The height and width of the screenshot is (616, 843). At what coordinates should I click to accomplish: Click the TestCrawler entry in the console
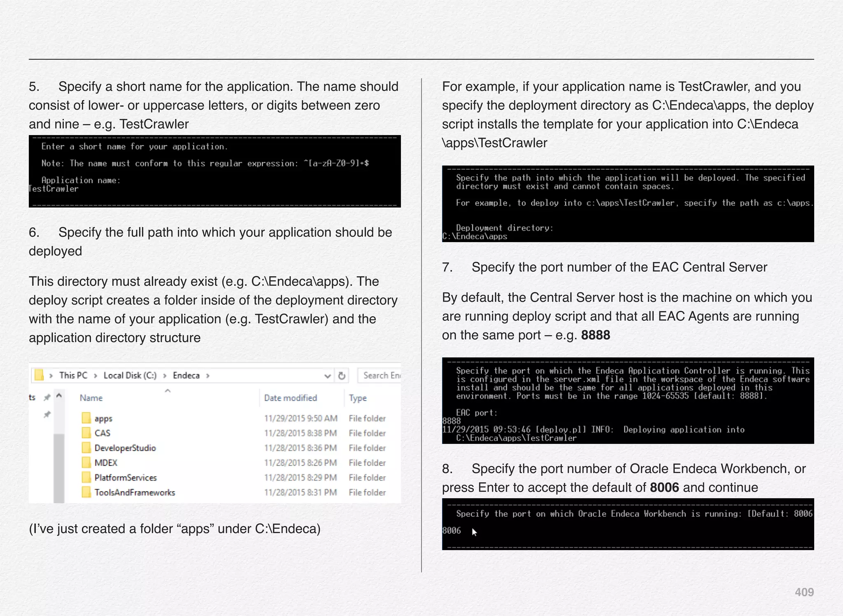[x=54, y=189]
